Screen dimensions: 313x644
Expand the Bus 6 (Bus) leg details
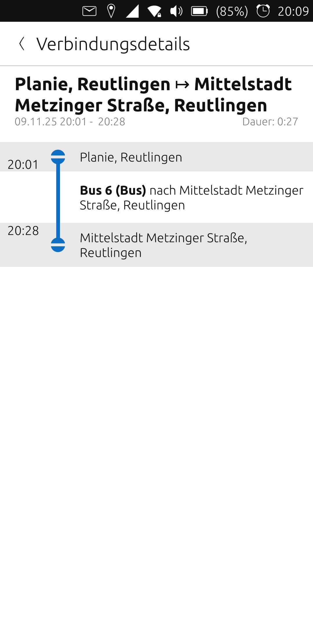click(x=191, y=198)
